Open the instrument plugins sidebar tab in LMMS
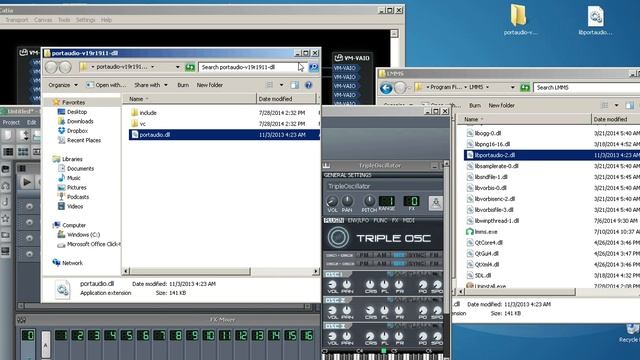Screen dimensions: 640x360 pyautogui.click(x=6, y=169)
